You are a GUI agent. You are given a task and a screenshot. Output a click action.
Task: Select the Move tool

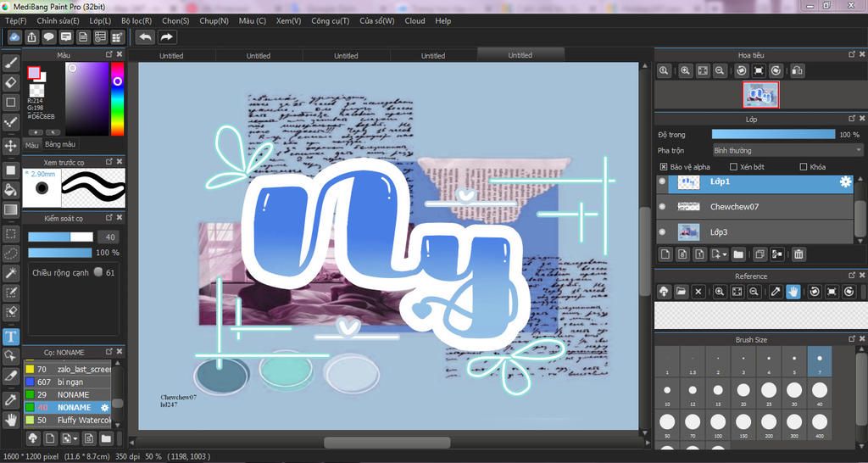tap(10, 146)
